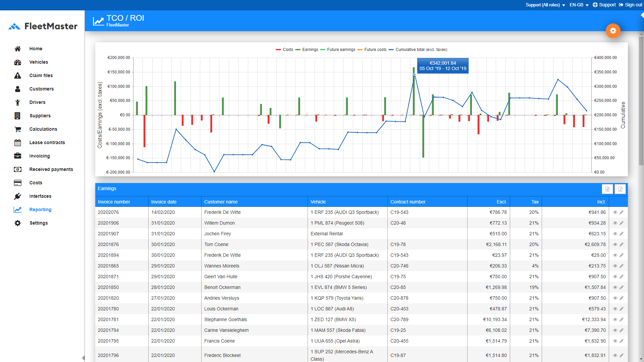Open the EN-GB language dropdown

579,5
